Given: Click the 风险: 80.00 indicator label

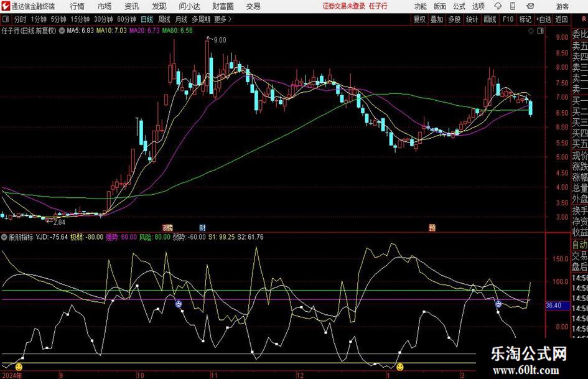Looking at the screenshot, I should (x=154, y=237).
